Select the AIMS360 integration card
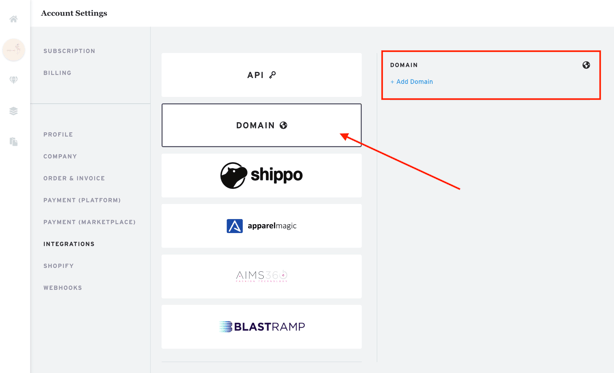The width and height of the screenshot is (614, 373). [x=262, y=276]
